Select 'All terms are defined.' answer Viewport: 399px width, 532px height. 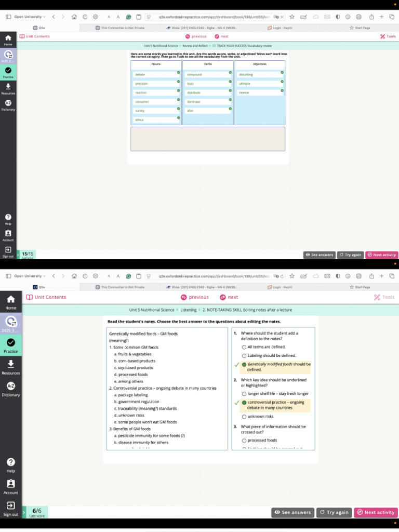(x=264, y=347)
